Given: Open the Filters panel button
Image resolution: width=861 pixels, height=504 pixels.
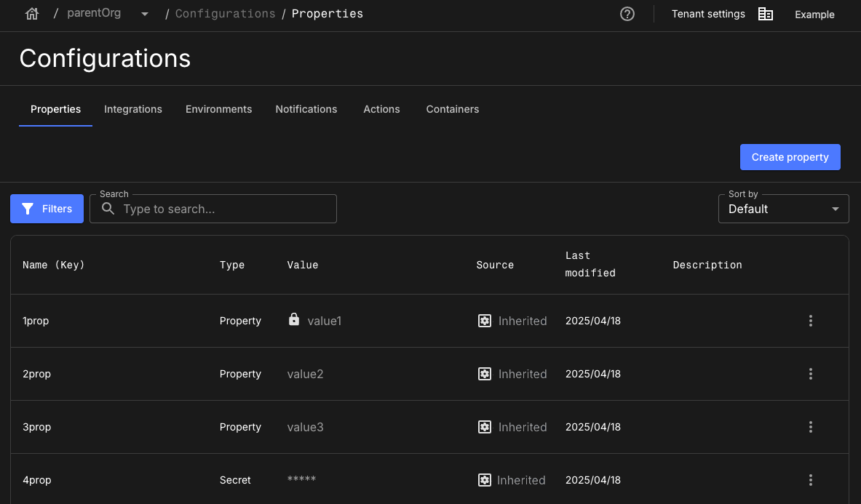Looking at the screenshot, I should [x=47, y=209].
